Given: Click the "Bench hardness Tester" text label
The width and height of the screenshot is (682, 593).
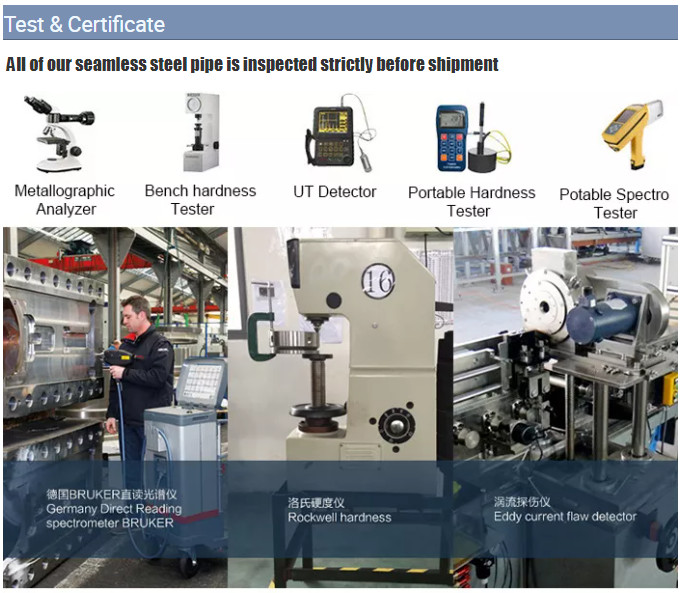Looking at the screenshot, I should coord(200,200).
